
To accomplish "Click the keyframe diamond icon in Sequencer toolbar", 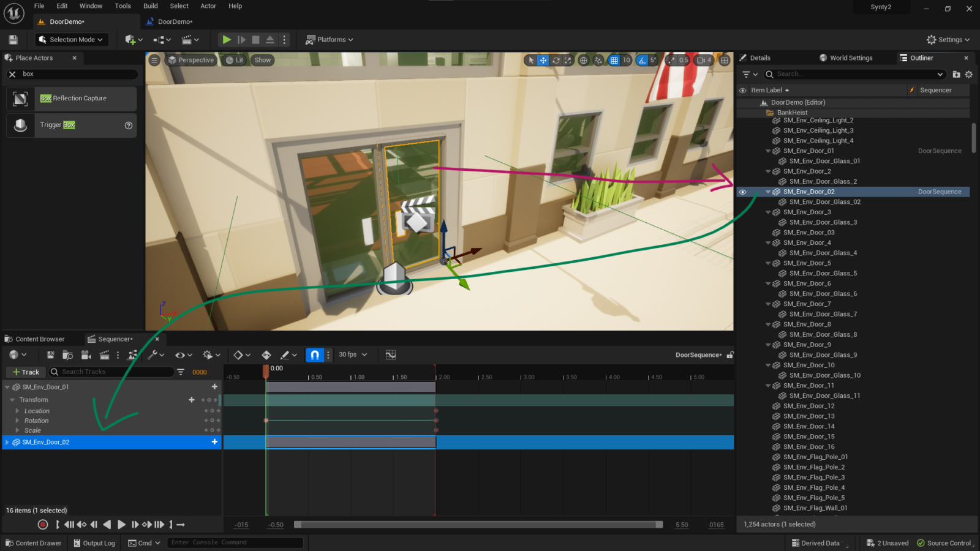I will click(x=238, y=355).
